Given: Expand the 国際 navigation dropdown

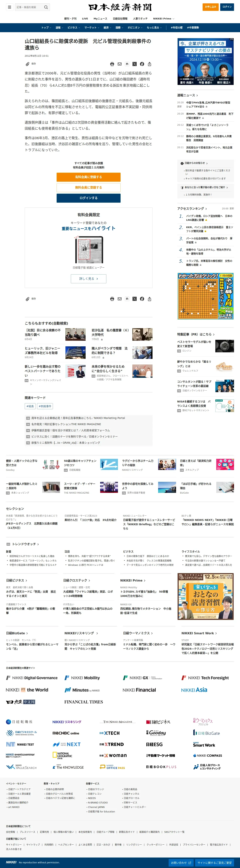Looking at the screenshot, I should pos(119,28).
